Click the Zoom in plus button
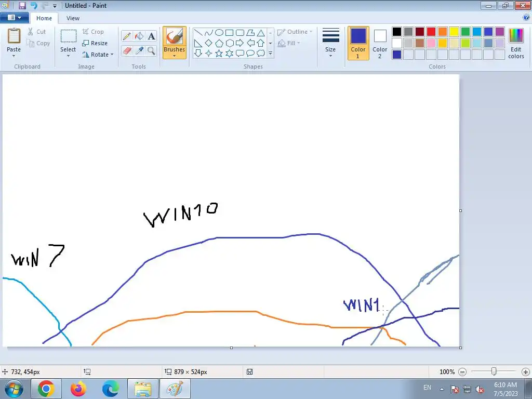 (x=526, y=372)
